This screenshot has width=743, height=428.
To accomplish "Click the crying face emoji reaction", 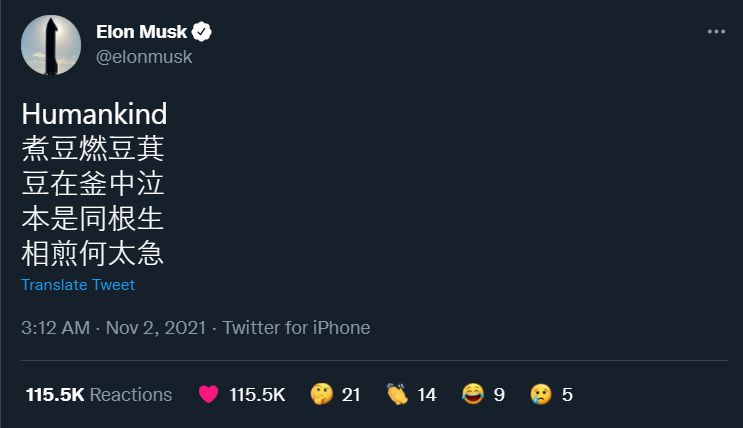I will 541,395.
